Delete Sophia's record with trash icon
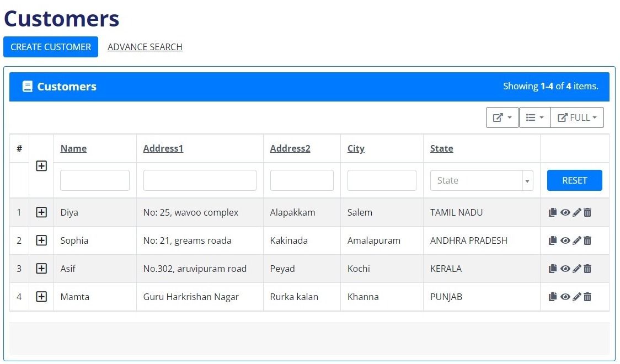The width and height of the screenshot is (620, 364). (x=588, y=240)
